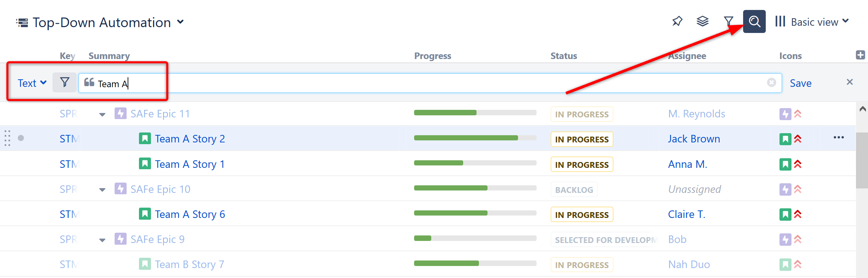Image resolution: width=868 pixels, height=278 pixels.
Task: Open Team A Story 1 issue
Action: (190, 164)
